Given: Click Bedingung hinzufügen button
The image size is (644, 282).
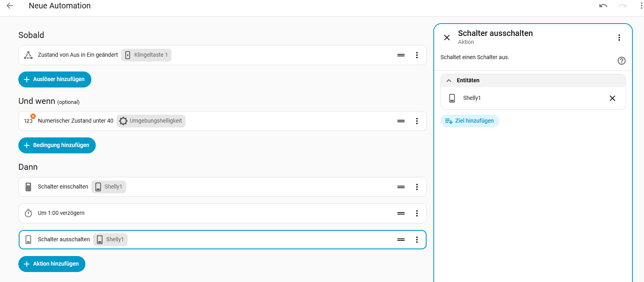Looking at the screenshot, I should coord(57,145).
